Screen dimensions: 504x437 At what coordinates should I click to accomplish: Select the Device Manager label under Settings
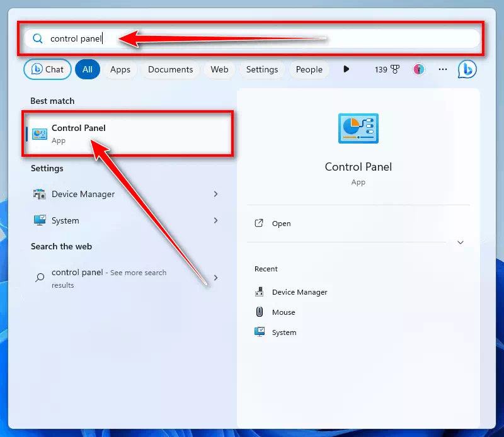83,194
